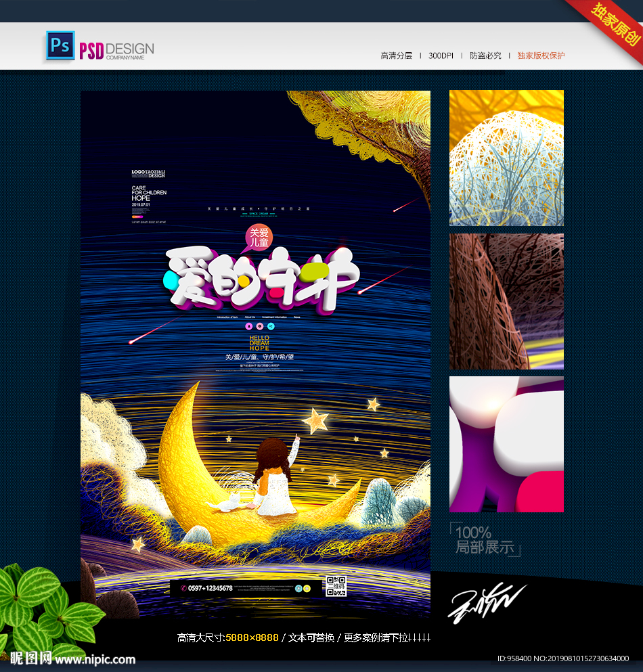This screenshot has height=672, width=643.
Task: Click the large glowing star above the moon
Action: [316, 420]
